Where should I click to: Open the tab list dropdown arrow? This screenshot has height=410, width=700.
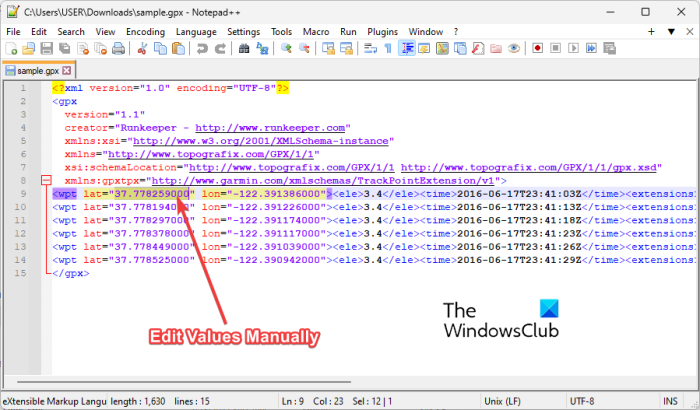click(671, 32)
